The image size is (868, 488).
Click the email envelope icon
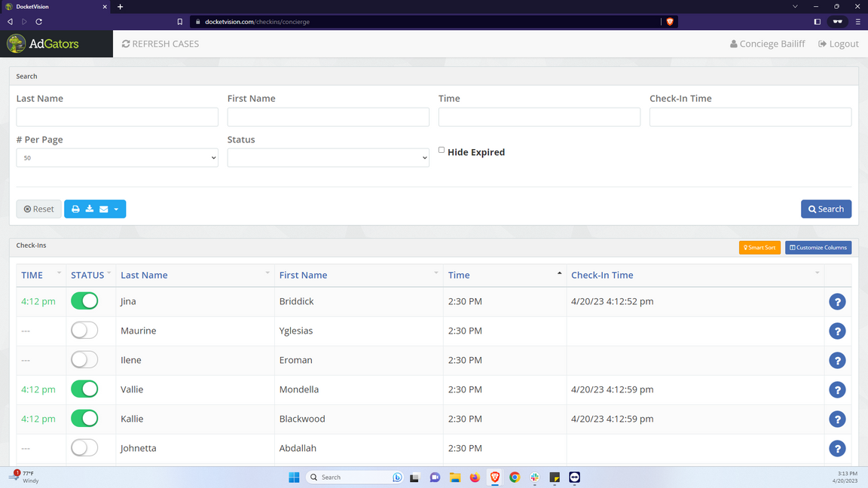point(104,209)
